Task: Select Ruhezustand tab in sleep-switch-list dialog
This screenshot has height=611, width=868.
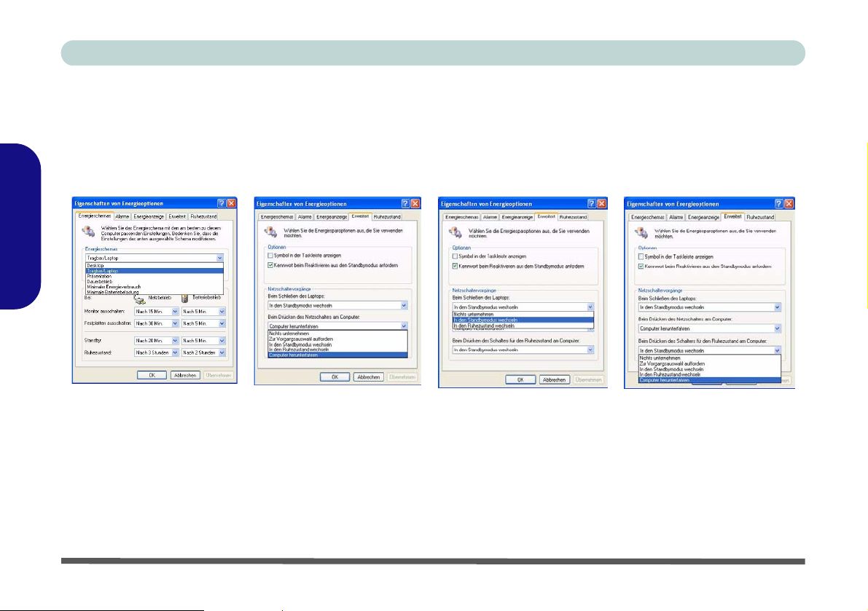Action: point(760,217)
